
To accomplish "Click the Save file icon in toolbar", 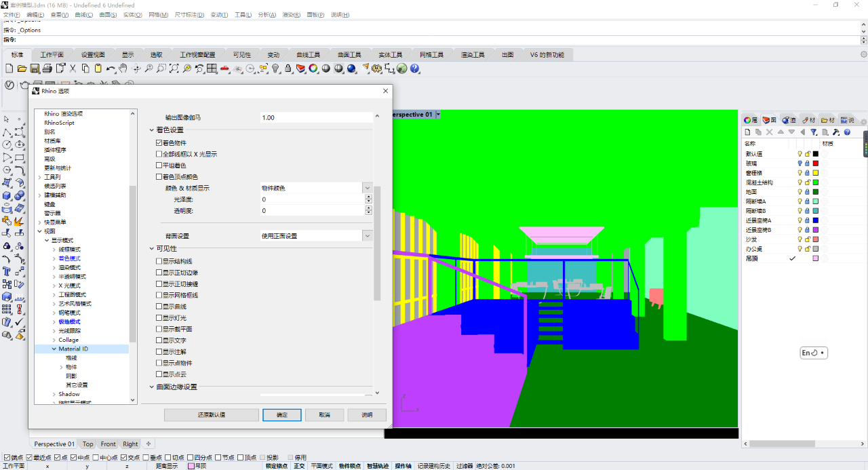I will [35, 68].
